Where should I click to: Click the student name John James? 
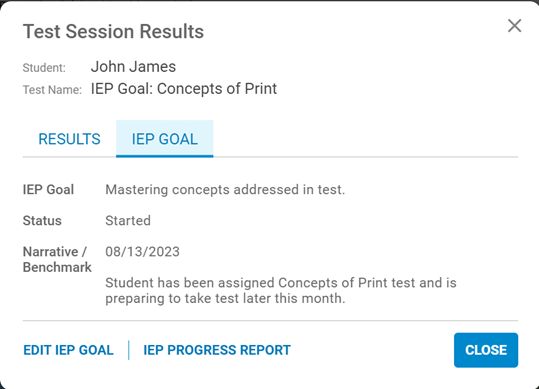tap(133, 67)
